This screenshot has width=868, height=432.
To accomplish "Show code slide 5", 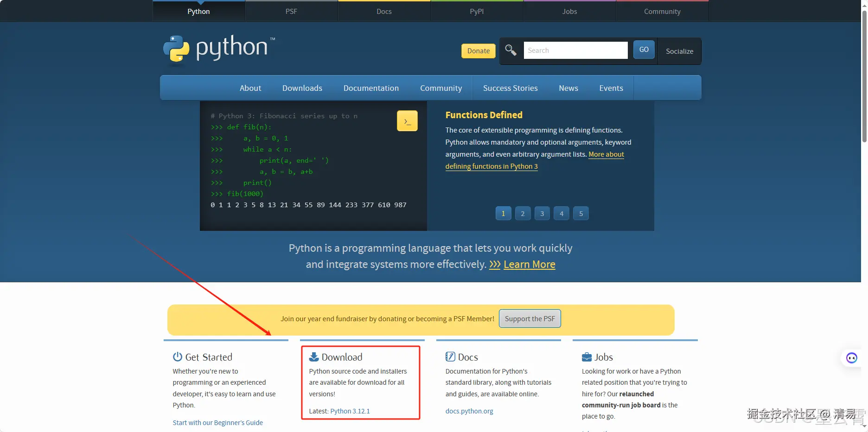I will [581, 213].
